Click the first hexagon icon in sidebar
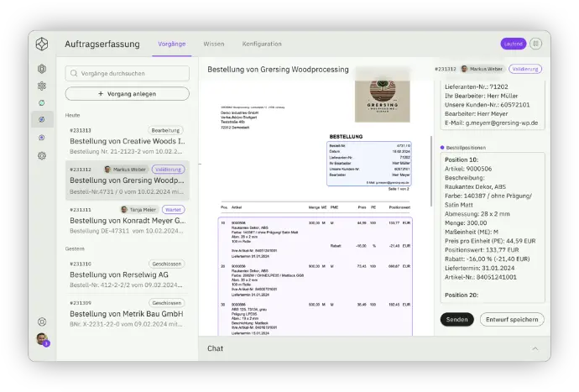 click(42, 69)
